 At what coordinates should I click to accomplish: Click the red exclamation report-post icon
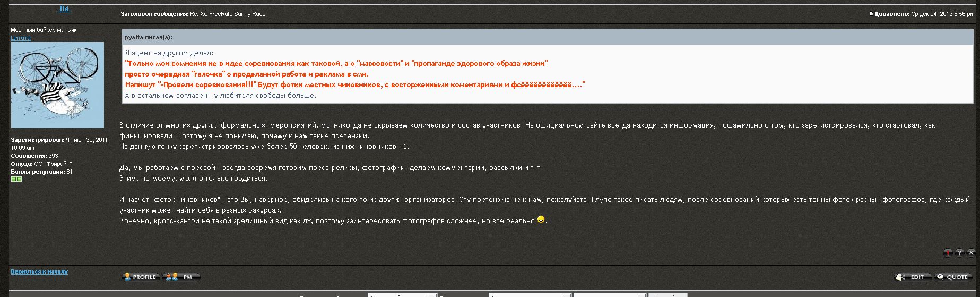point(948,253)
